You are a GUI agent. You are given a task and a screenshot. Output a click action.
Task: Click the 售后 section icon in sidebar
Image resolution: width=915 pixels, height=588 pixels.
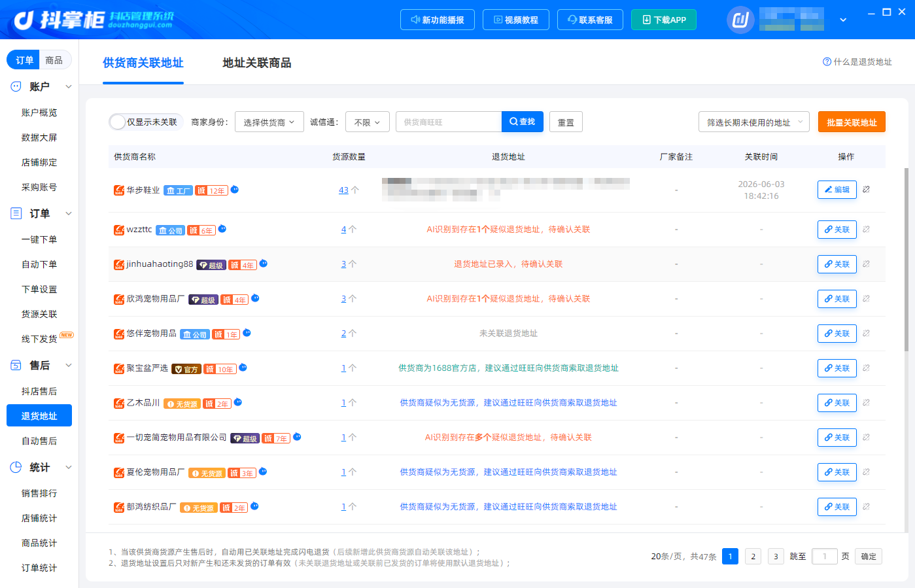coord(16,365)
